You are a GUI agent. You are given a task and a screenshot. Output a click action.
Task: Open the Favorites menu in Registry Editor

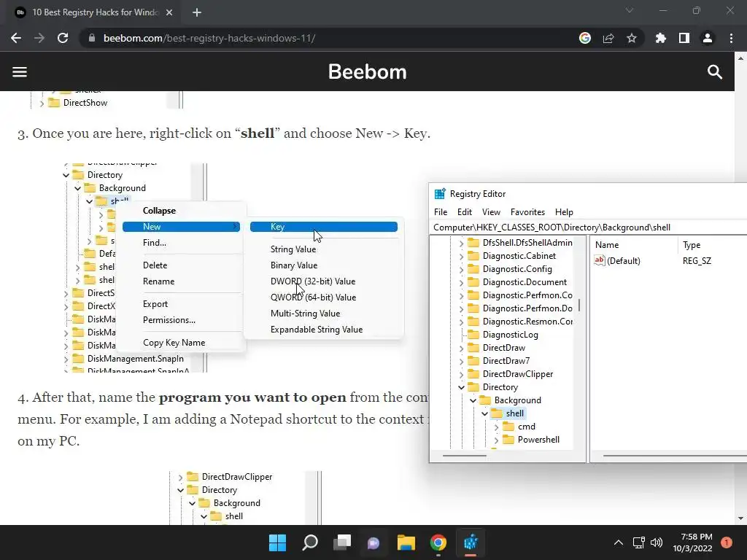(527, 212)
